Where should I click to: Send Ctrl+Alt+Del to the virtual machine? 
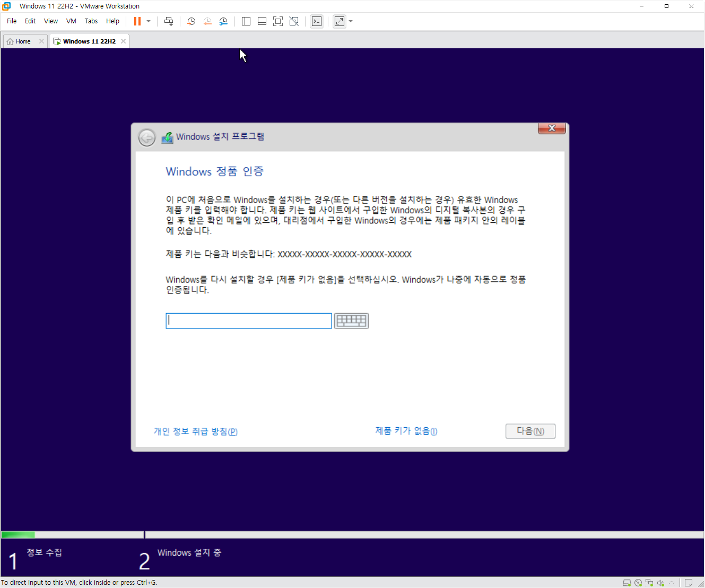169,21
